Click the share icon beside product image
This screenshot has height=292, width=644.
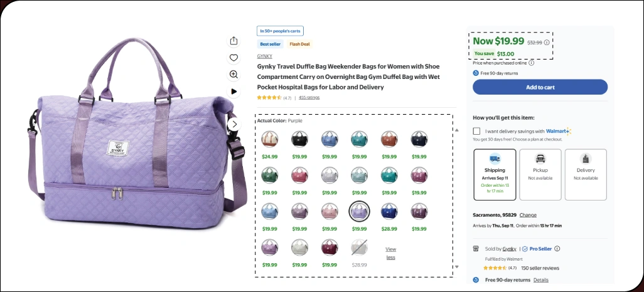click(x=233, y=41)
